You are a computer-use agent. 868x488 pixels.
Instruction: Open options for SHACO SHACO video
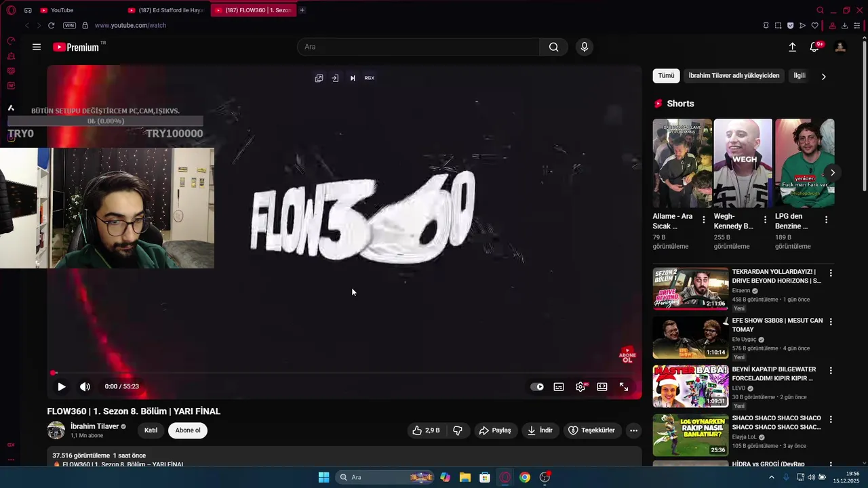click(831, 419)
